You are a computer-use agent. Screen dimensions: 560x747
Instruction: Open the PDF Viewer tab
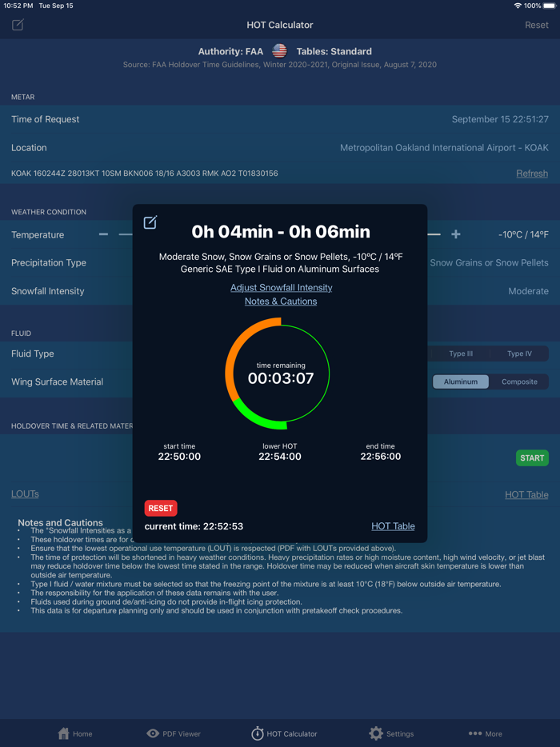(174, 733)
